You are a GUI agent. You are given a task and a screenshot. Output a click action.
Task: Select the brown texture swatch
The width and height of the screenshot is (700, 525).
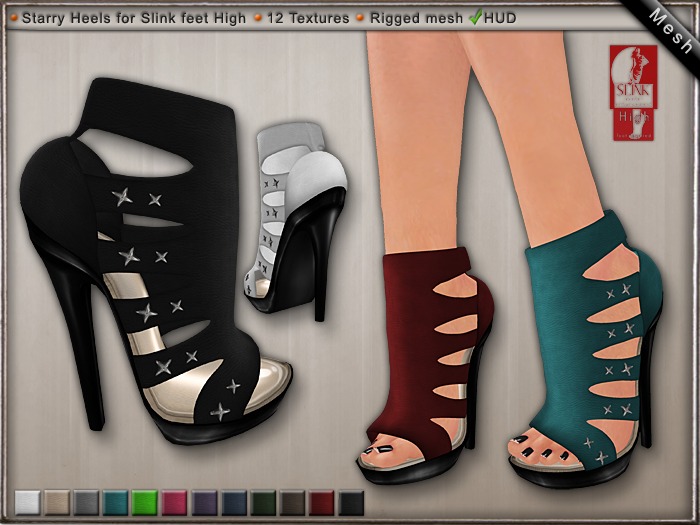[x=293, y=503]
